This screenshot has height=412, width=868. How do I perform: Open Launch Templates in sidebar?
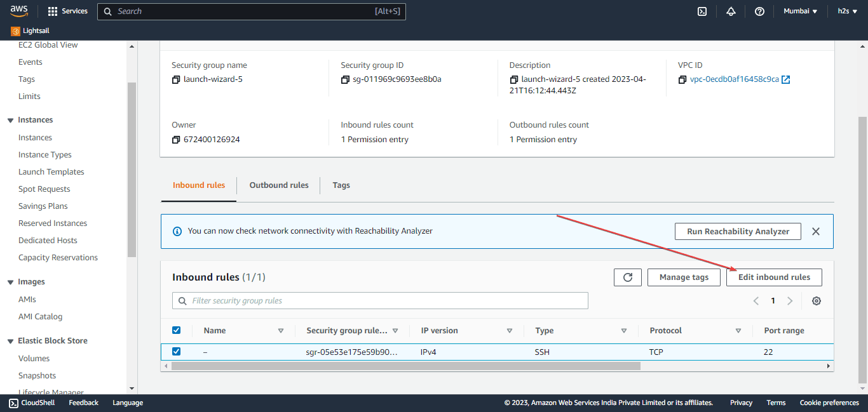(51, 172)
